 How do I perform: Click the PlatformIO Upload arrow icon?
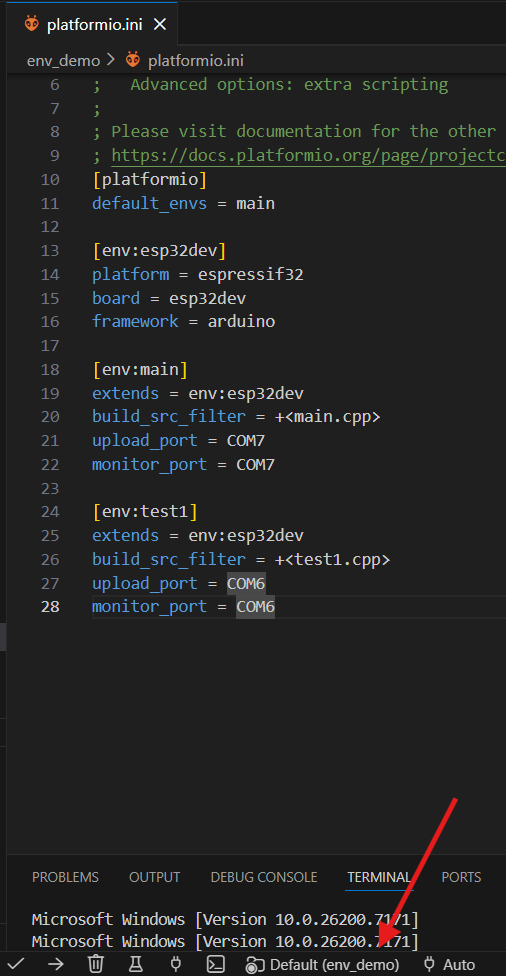point(56,964)
